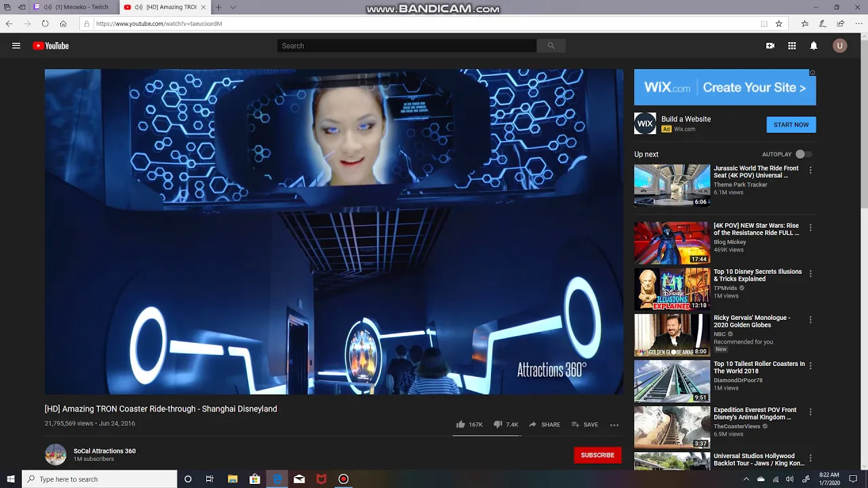Viewport: 868px width, 488px height.
Task: Refresh the page in Edge
Action: click(x=45, y=24)
